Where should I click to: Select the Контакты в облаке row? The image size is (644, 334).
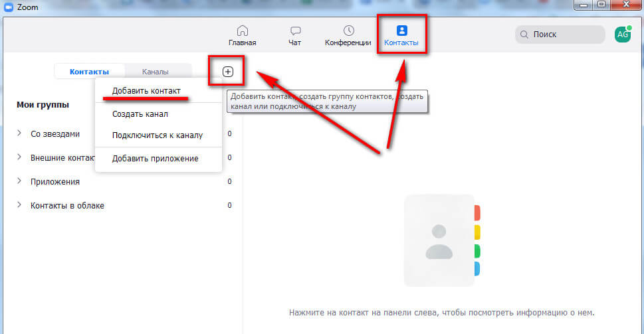(x=123, y=205)
